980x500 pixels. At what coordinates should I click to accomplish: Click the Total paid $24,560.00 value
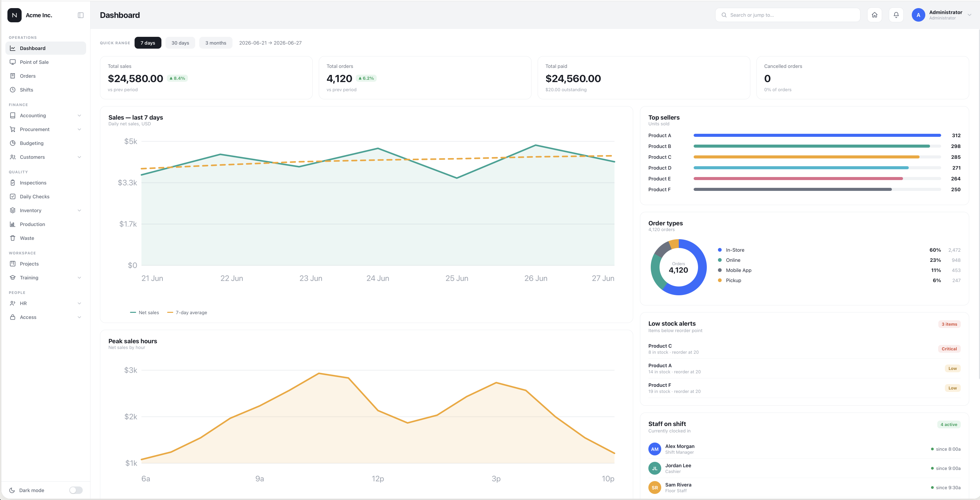tap(573, 79)
